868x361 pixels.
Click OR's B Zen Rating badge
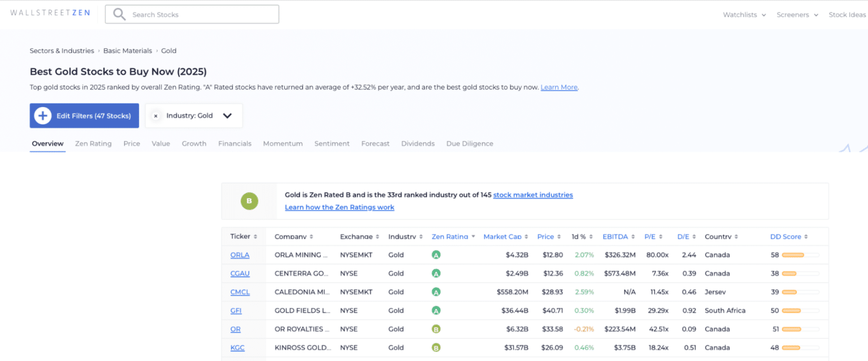[436, 329]
